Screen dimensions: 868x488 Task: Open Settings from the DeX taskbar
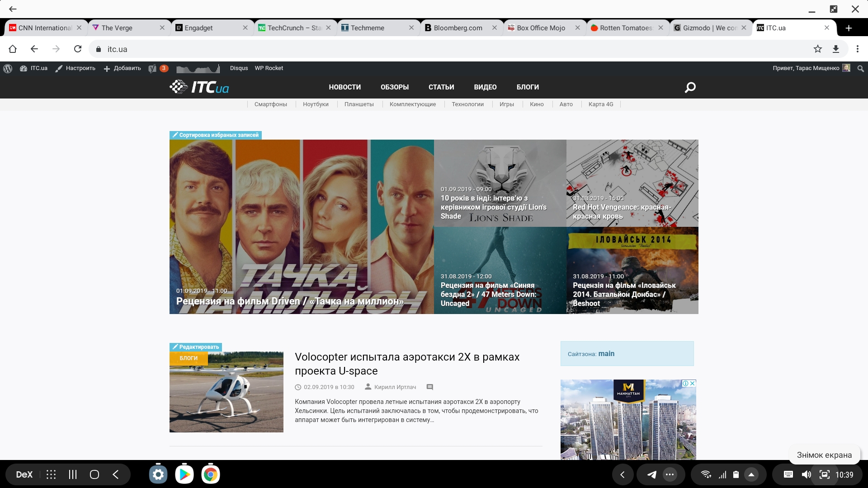pyautogui.click(x=158, y=474)
